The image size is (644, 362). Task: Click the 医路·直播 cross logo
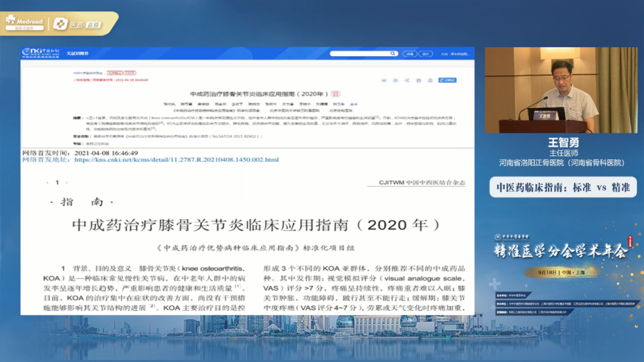(x=60, y=24)
